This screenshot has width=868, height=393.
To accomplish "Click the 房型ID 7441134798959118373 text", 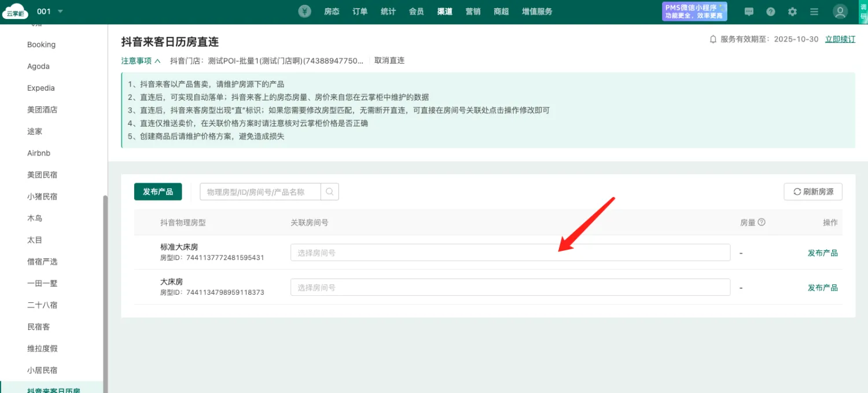I will [212, 292].
